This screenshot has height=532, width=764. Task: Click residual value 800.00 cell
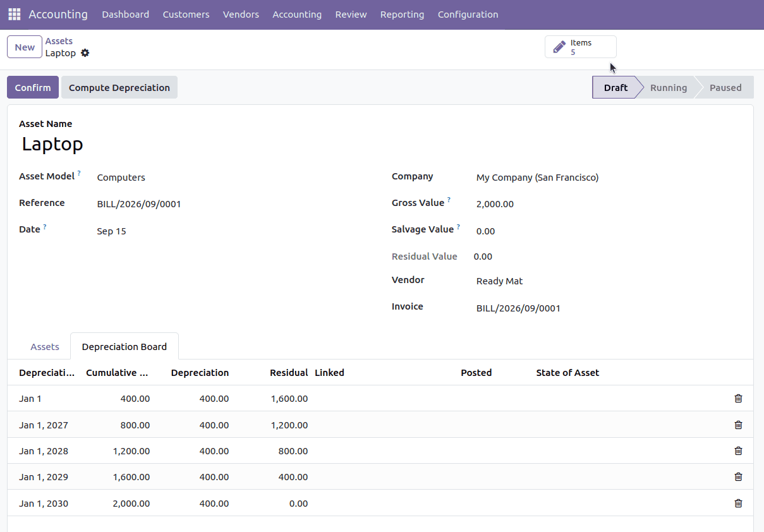(x=273, y=451)
